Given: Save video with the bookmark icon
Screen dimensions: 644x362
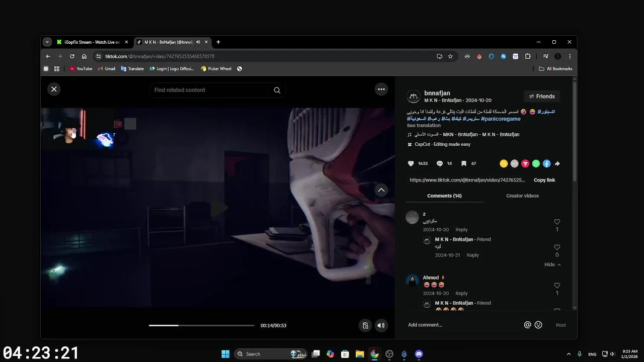Looking at the screenshot, I should (x=464, y=163).
